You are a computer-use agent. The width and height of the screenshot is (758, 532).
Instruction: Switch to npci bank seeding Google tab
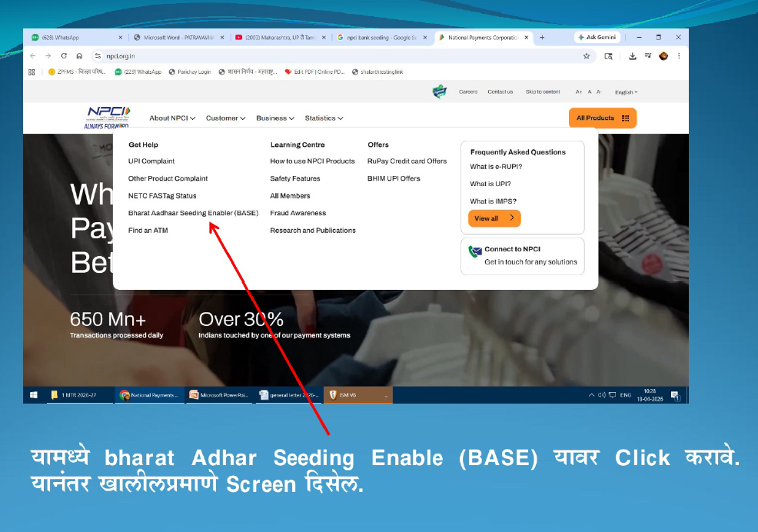383,37
